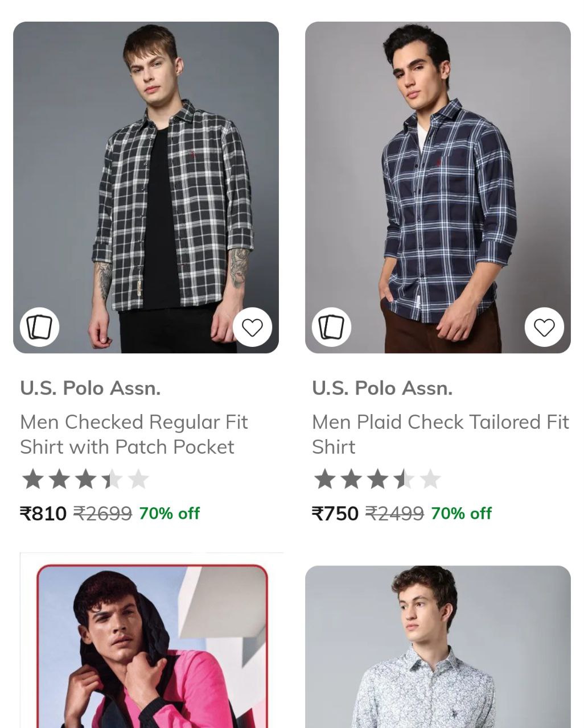Open similar items icon on navy plaid shirt
584x728 pixels.
click(x=331, y=327)
